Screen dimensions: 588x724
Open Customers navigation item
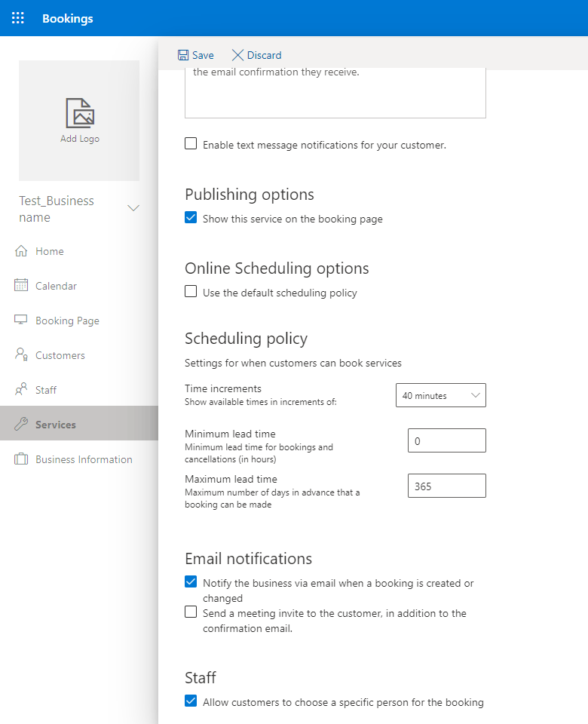point(79,355)
